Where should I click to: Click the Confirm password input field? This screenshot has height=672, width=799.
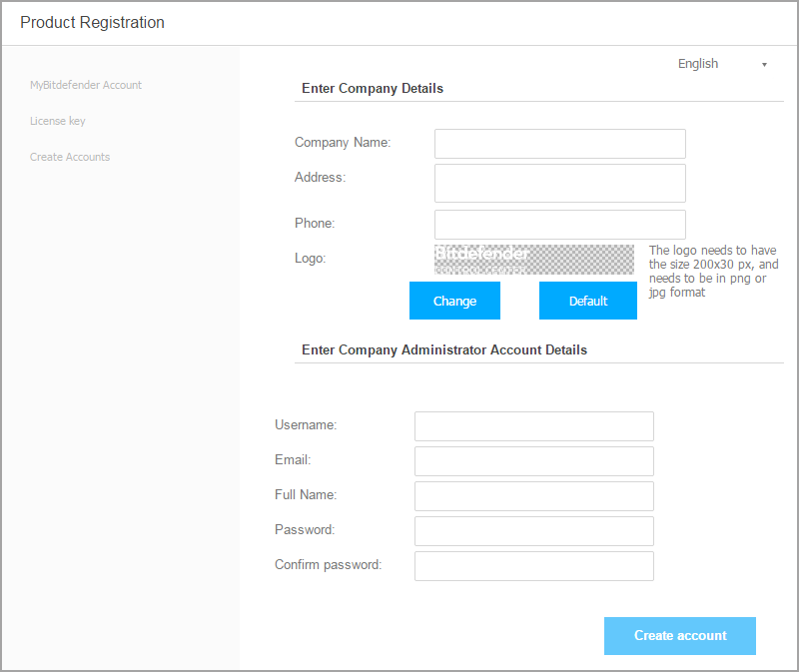click(533, 565)
